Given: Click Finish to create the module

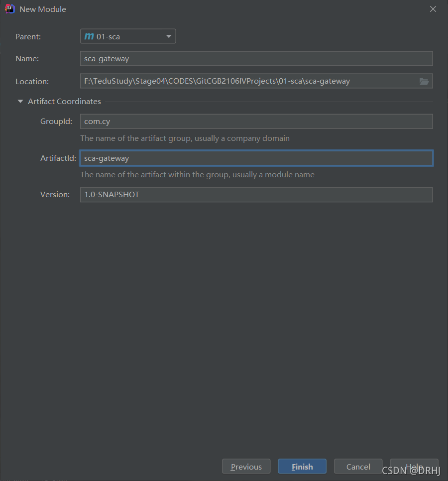Looking at the screenshot, I should point(302,466).
